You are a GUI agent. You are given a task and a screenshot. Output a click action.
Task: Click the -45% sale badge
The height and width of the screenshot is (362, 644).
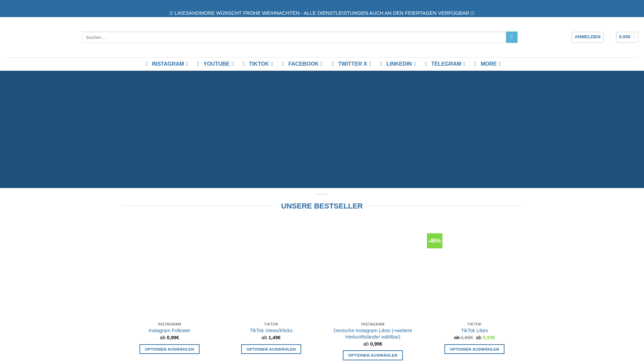tap(435, 241)
